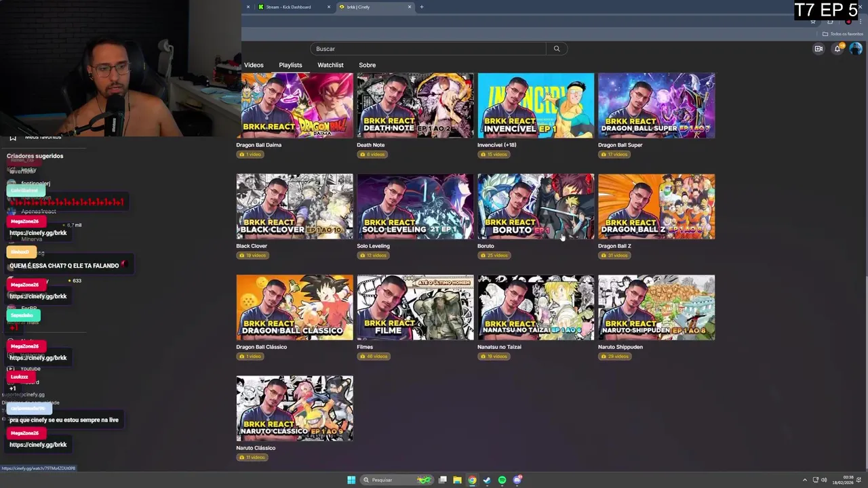Open the Dragon Ball Clássico playlist thumbnail
Image resolution: width=868 pixels, height=488 pixels.
[294, 308]
